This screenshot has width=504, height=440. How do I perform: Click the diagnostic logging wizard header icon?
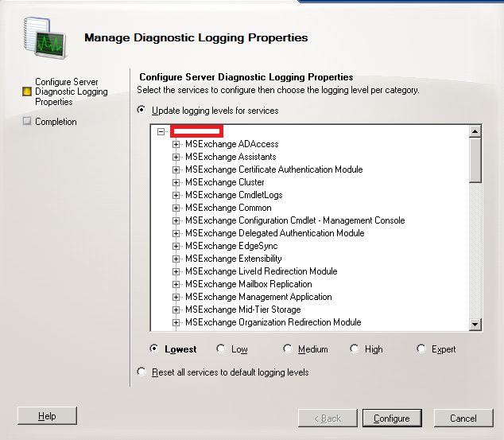(x=45, y=38)
